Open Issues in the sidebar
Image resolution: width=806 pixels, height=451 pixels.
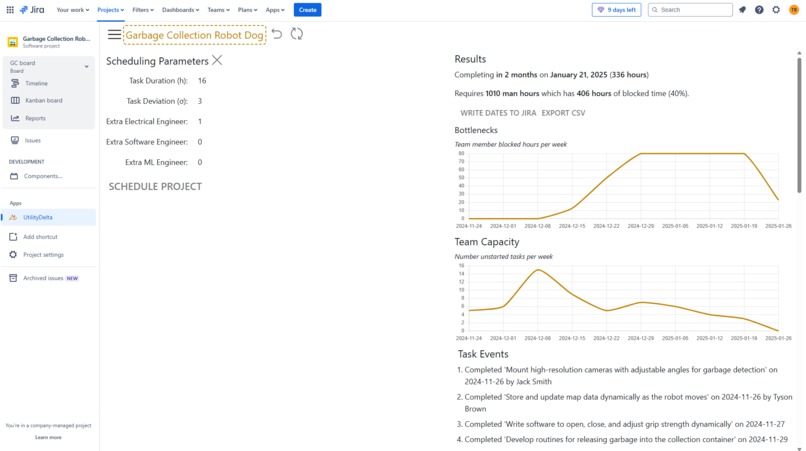[32, 140]
